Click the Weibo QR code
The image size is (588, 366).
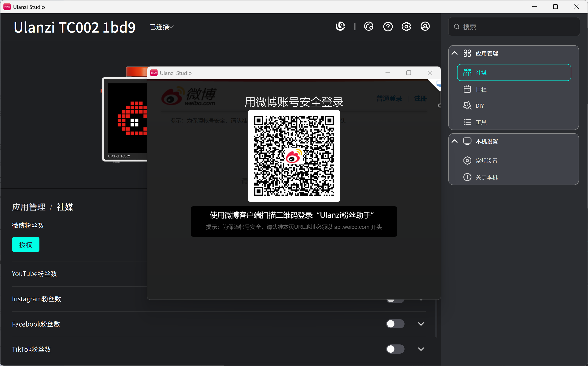click(294, 156)
